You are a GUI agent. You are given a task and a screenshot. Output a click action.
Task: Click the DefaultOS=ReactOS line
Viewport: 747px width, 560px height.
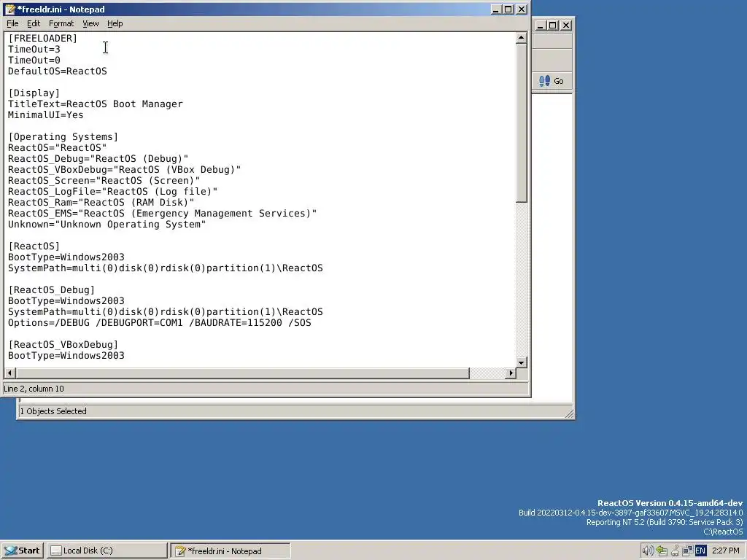point(57,71)
